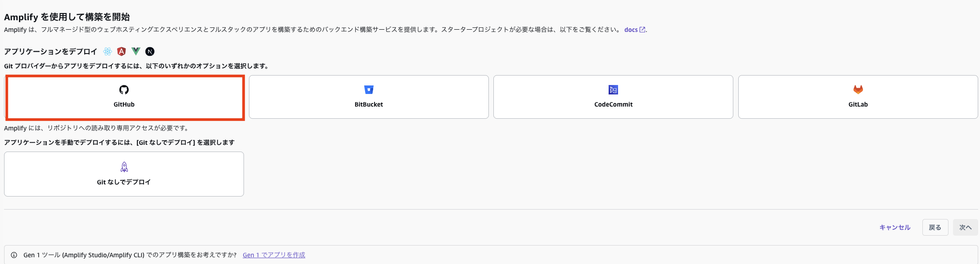Click the 次へ button

coord(965,228)
